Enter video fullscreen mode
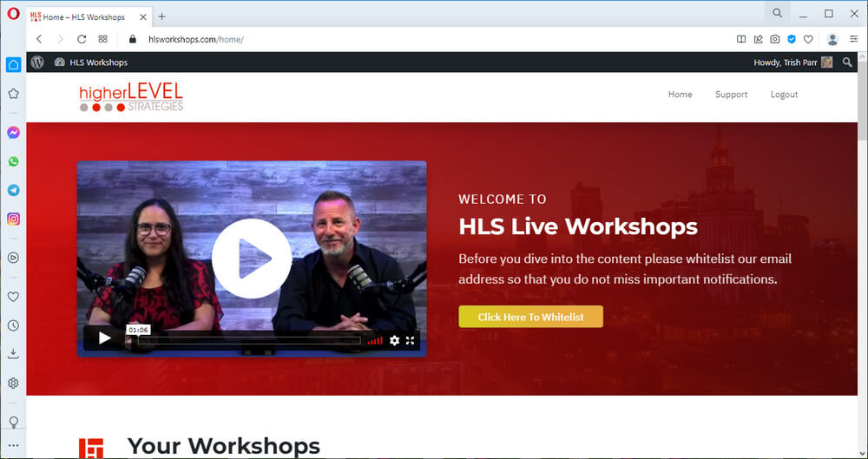The width and height of the screenshot is (868, 459). 411,340
